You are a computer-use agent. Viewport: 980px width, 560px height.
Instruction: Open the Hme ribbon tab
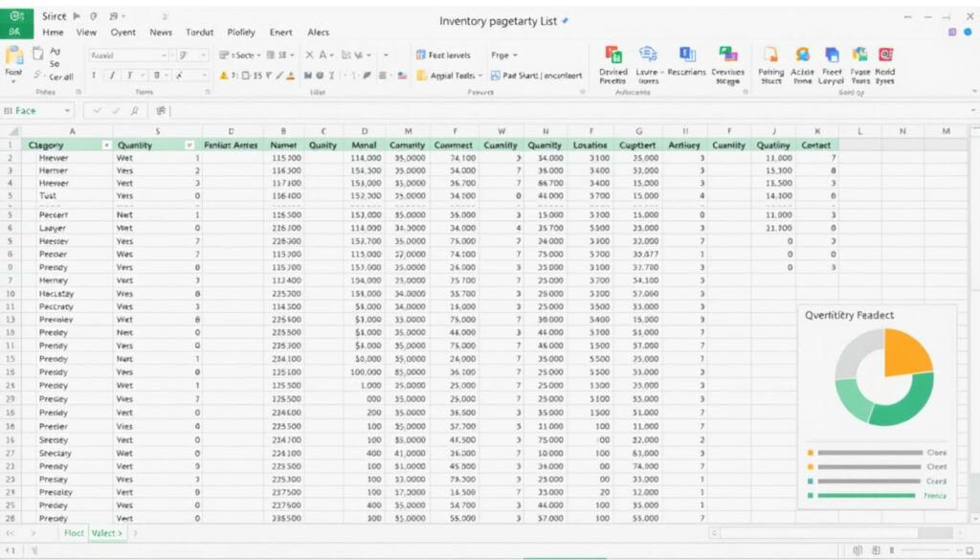53,32
